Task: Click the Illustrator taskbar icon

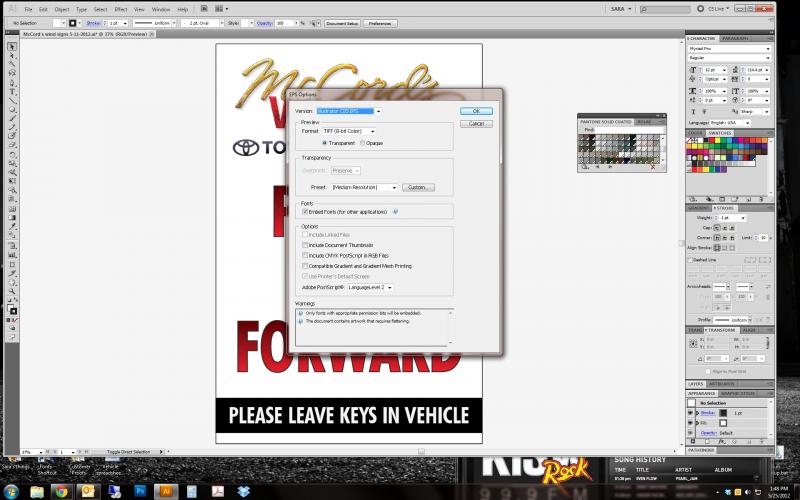Action: (166, 491)
